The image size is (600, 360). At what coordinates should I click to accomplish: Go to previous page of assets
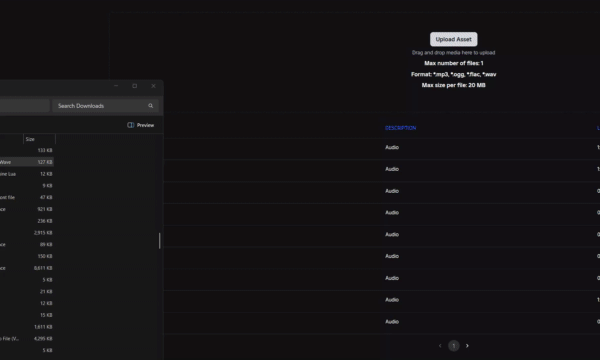coord(440,346)
